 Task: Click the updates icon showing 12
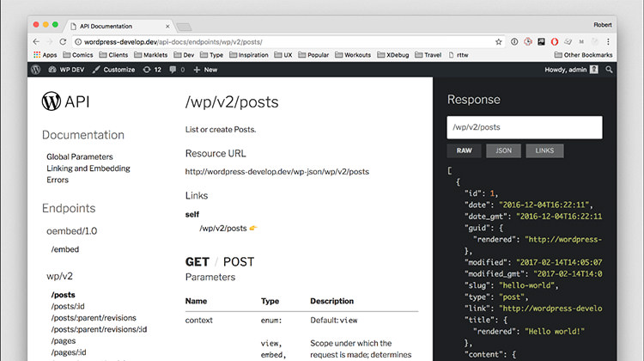point(152,70)
